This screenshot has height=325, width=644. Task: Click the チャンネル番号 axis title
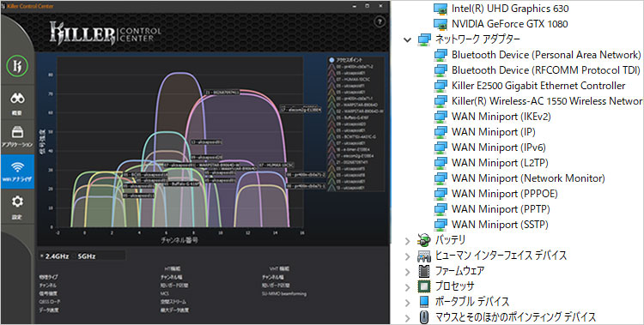pos(179,239)
